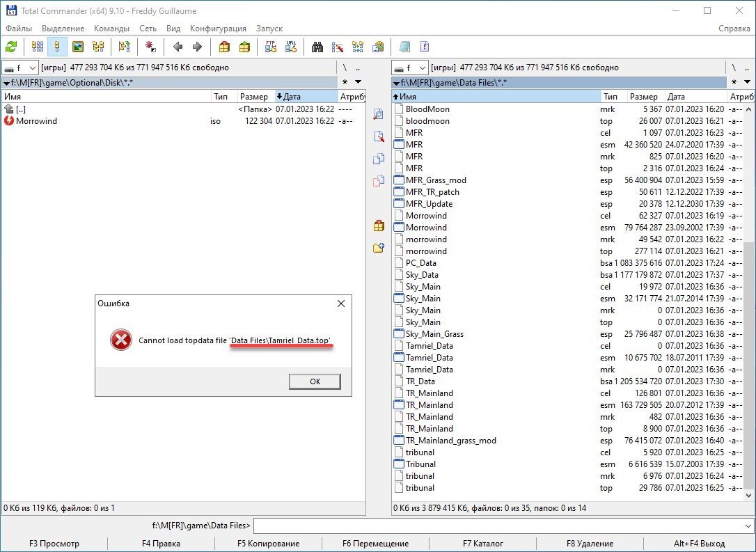
Task: Click F4 Правка button
Action: click(x=161, y=544)
